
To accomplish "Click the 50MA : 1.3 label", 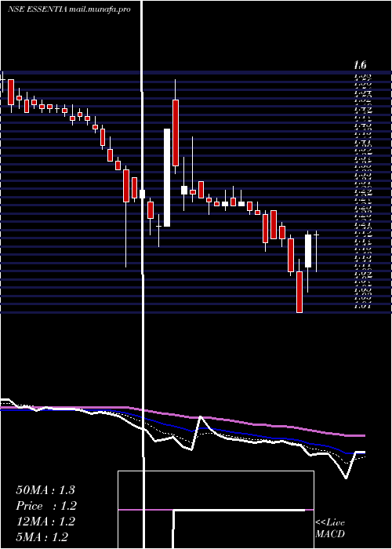I will pos(45,490).
